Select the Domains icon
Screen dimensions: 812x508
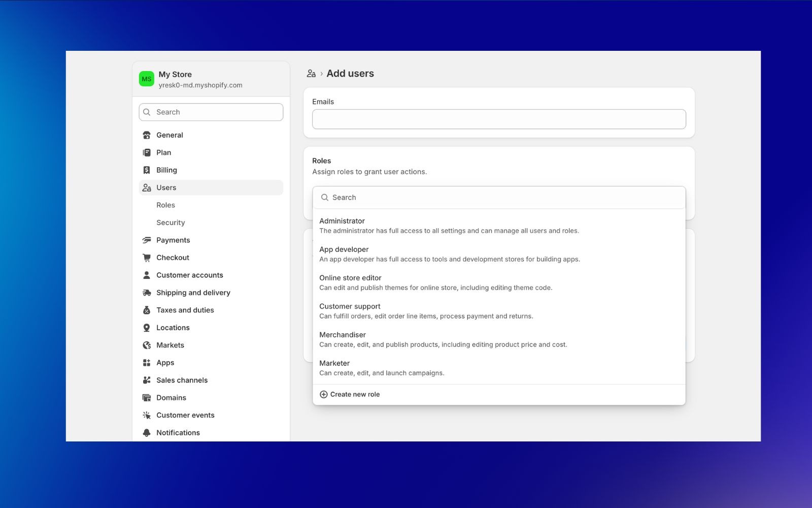point(147,397)
